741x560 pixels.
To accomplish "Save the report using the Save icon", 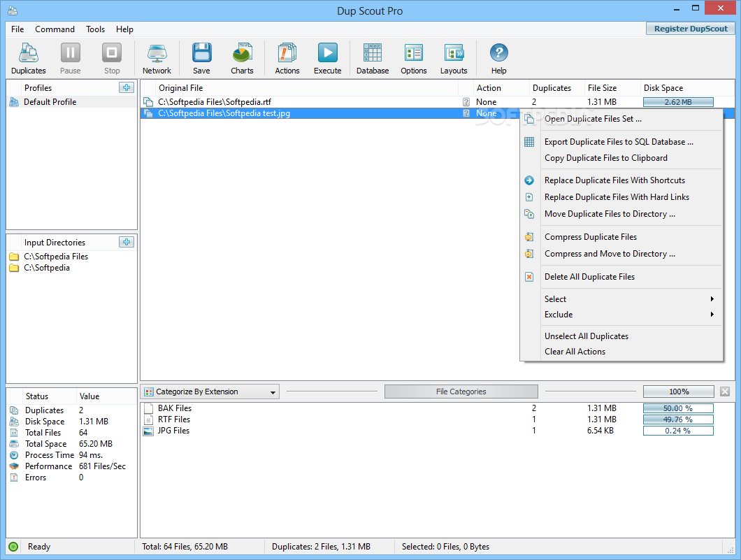I will click(202, 58).
